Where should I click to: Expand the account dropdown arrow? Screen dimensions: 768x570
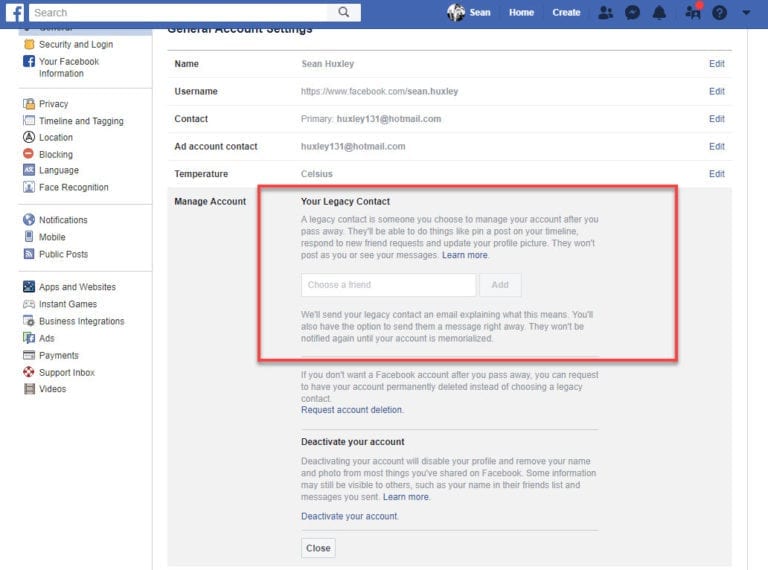click(746, 13)
